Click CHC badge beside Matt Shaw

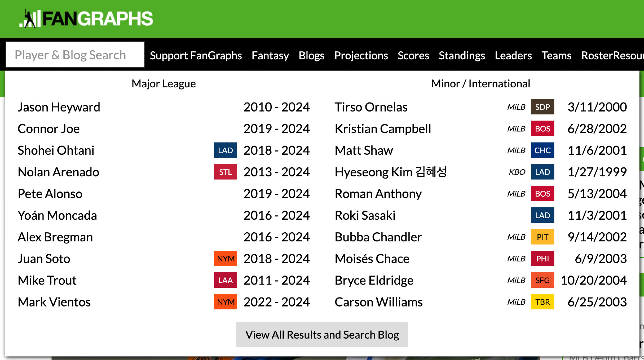click(543, 150)
